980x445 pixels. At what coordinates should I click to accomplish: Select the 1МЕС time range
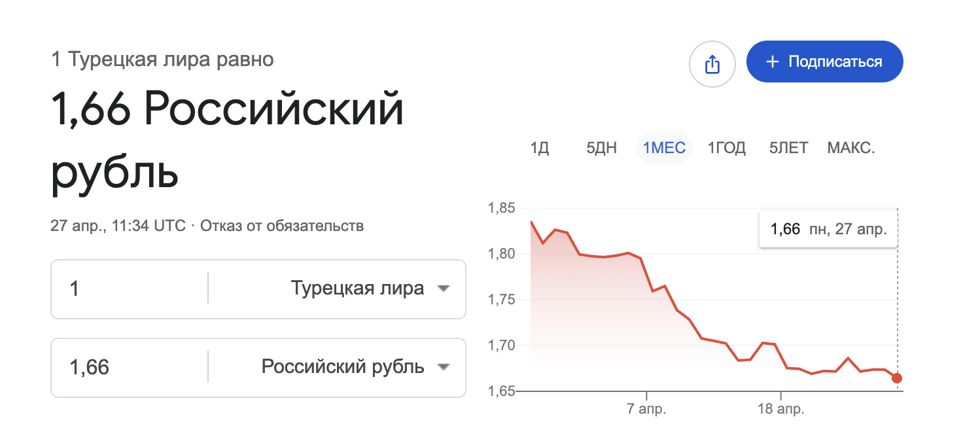coord(663,148)
